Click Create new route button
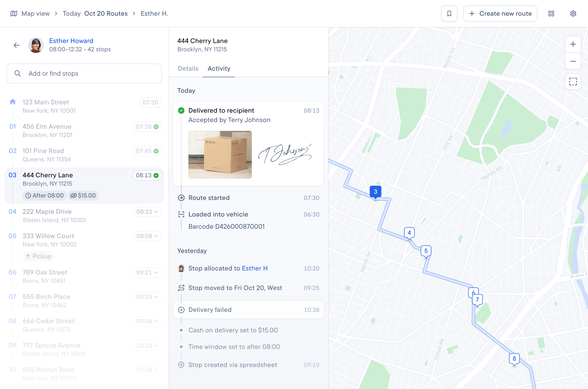588x389 pixels. (500, 13)
